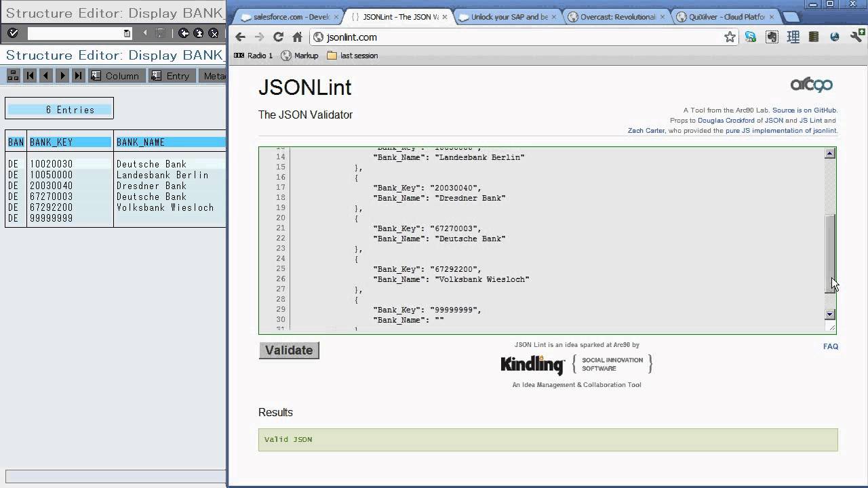Close the salesforce.com browser tab
The image size is (868, 488).
click(336, 17)
